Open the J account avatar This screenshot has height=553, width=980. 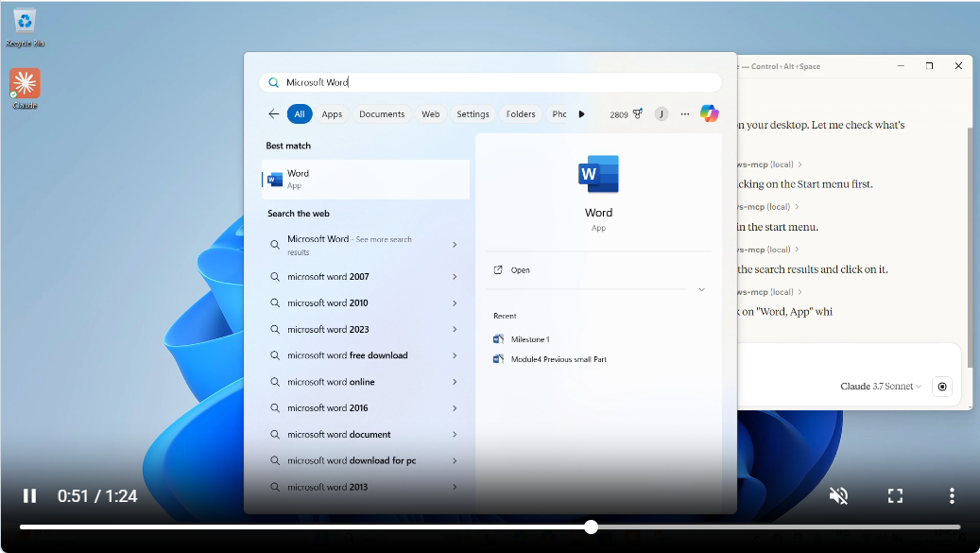662,113
